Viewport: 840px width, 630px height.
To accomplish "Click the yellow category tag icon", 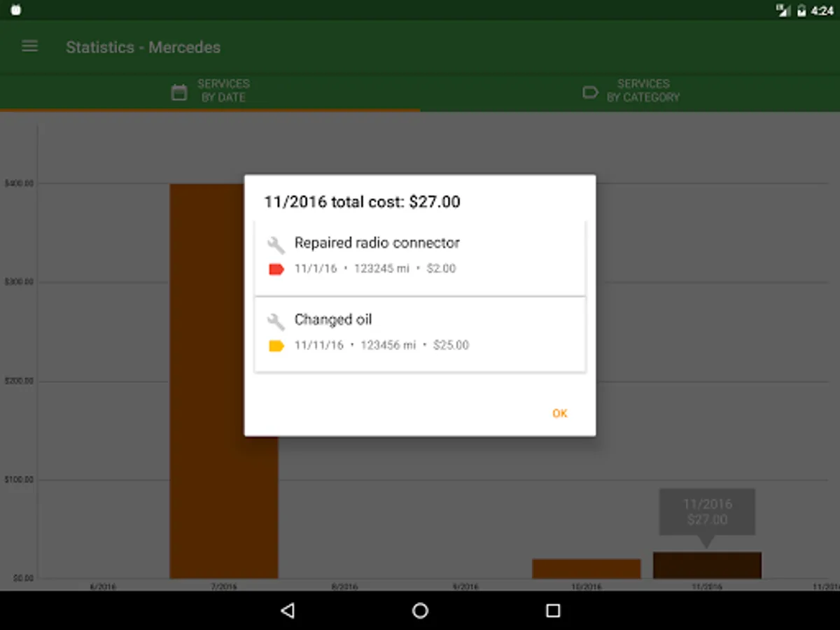I will click(x=276, y=346).
